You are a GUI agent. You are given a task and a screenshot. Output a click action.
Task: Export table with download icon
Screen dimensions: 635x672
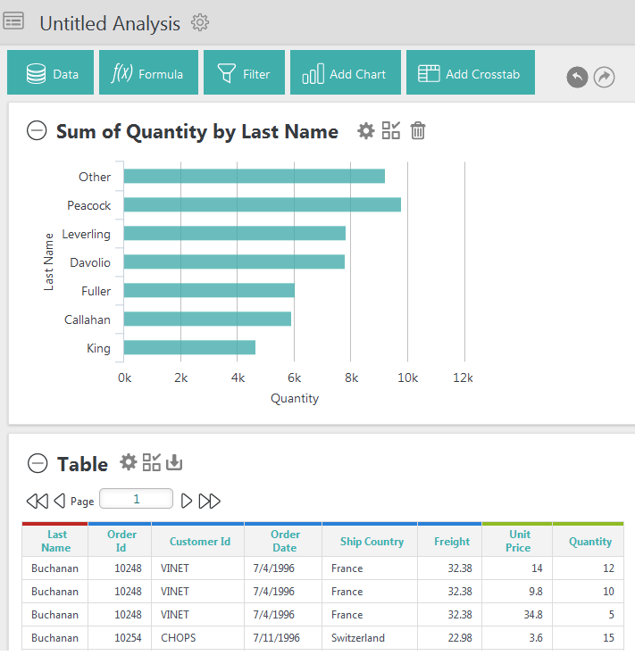pyautogui.click(x=174, y=462)
